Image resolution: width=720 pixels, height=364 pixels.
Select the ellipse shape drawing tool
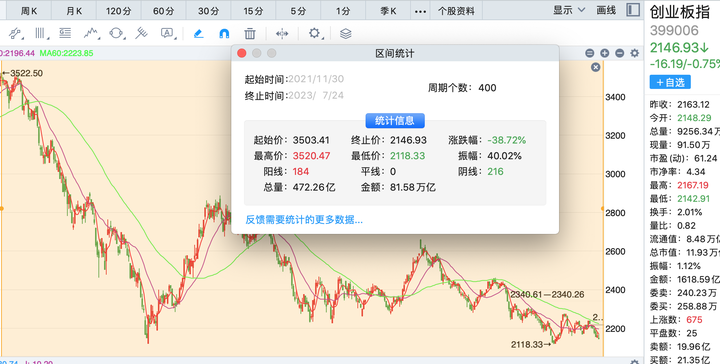pos(116,33)
